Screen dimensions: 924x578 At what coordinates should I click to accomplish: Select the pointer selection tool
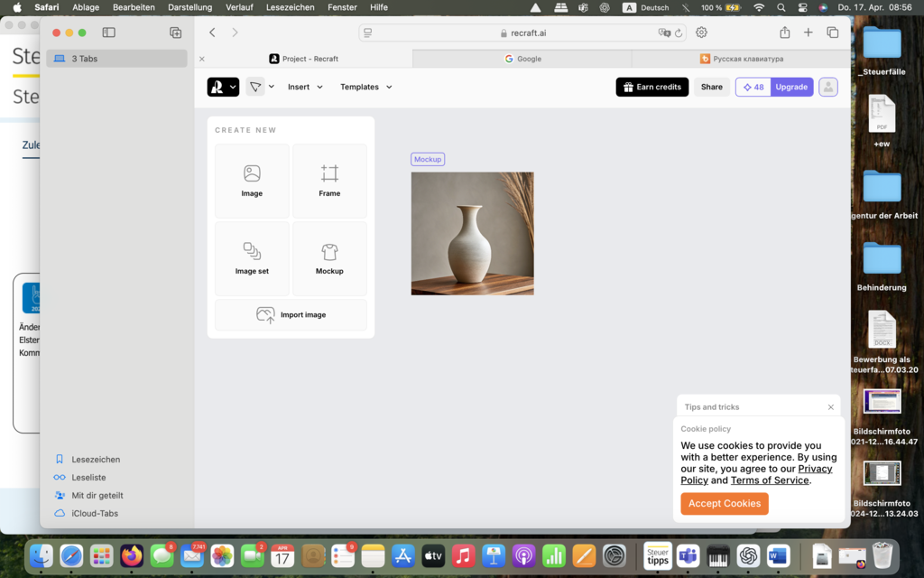click(255, 87)
